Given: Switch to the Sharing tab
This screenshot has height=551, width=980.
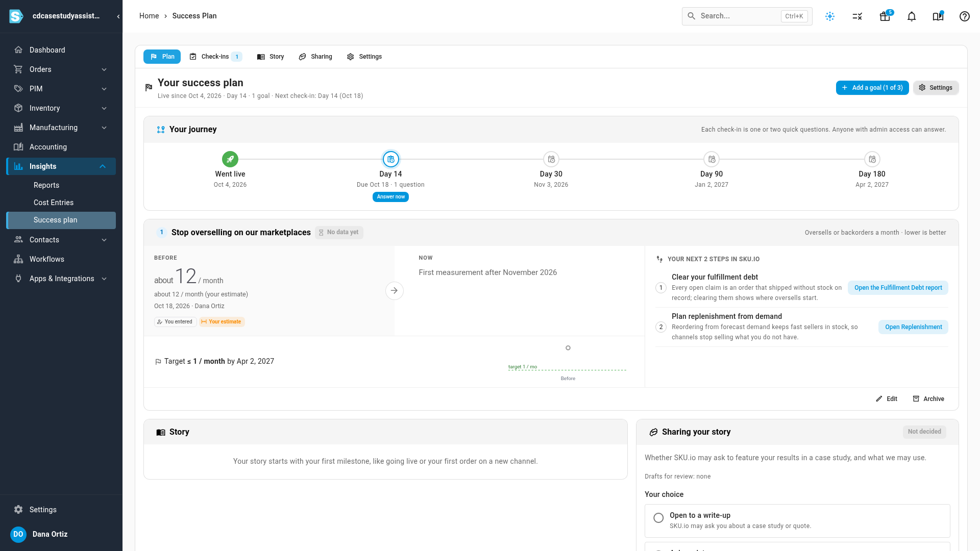Looking at the screenshot, I should click(x=315, y=57).
